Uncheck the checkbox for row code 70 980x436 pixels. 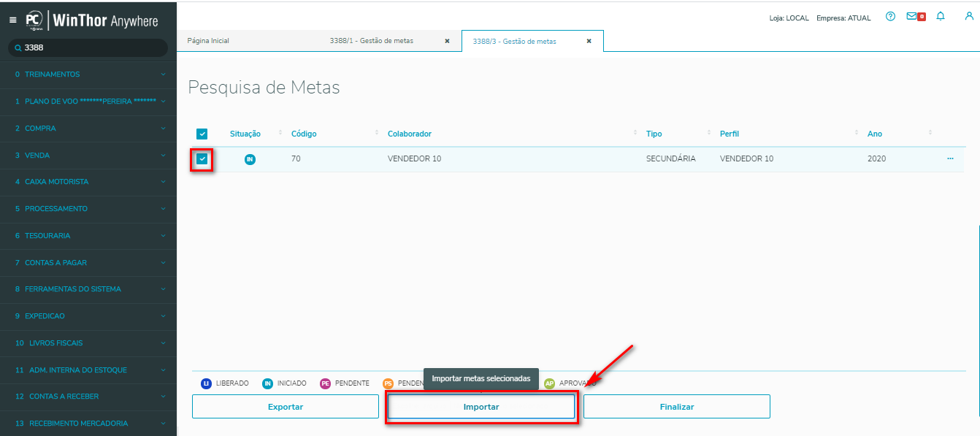[x=202, y=158]
